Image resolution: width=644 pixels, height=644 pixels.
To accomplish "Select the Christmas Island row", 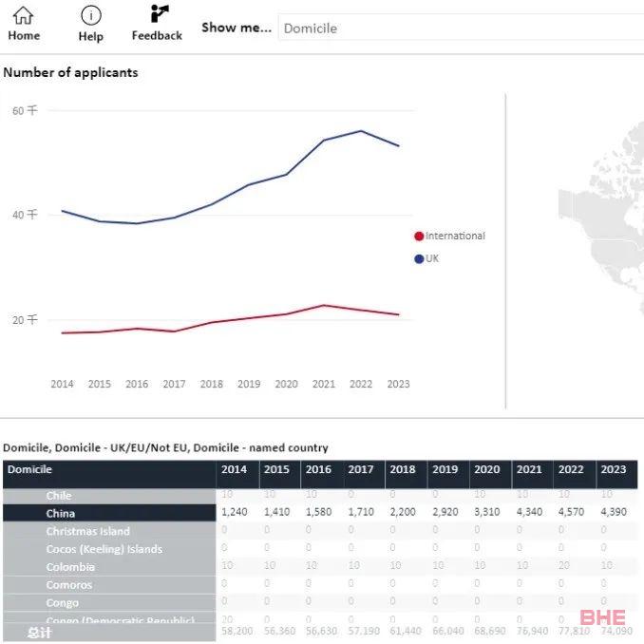I will coord(87,532).
